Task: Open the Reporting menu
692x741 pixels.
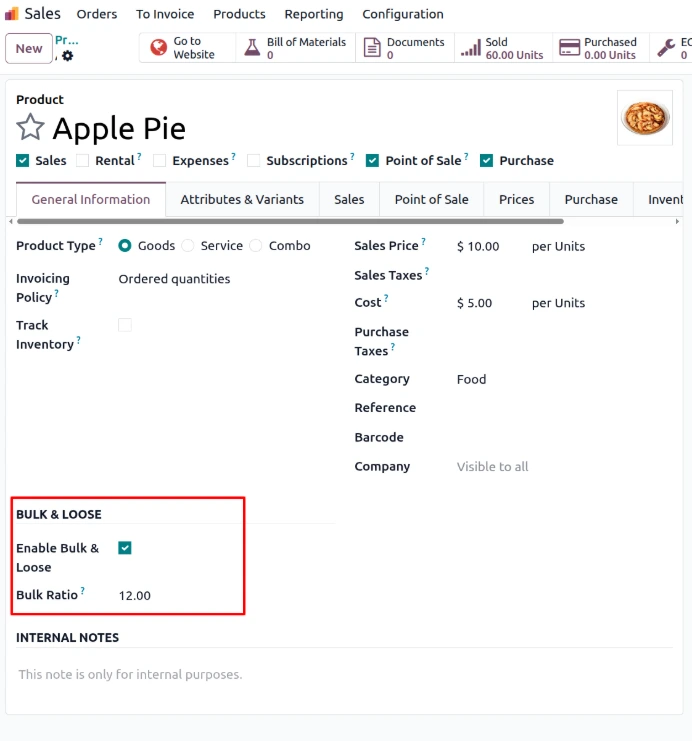Action: 313,14
